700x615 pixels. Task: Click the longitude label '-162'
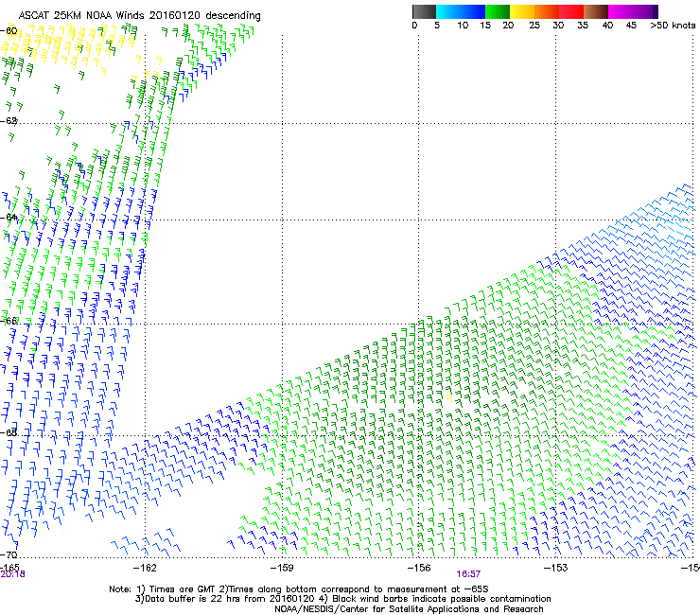(x=145, y=568)
